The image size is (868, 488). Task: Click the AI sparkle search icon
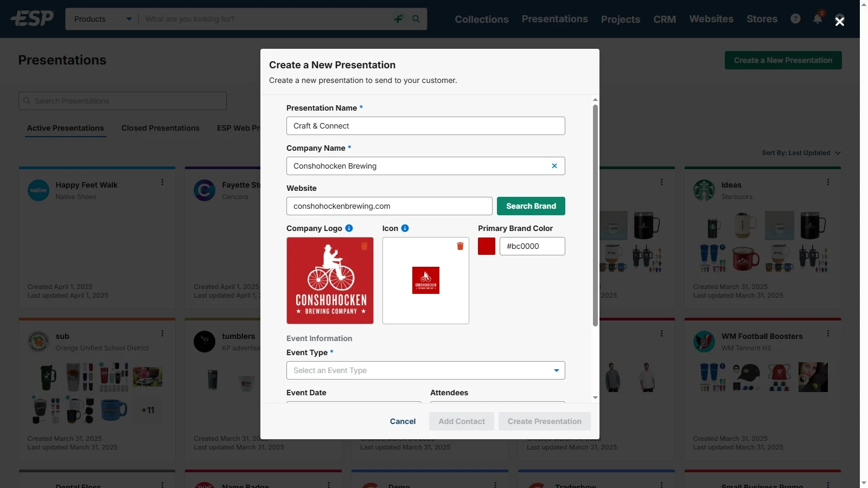click(399, 19)
